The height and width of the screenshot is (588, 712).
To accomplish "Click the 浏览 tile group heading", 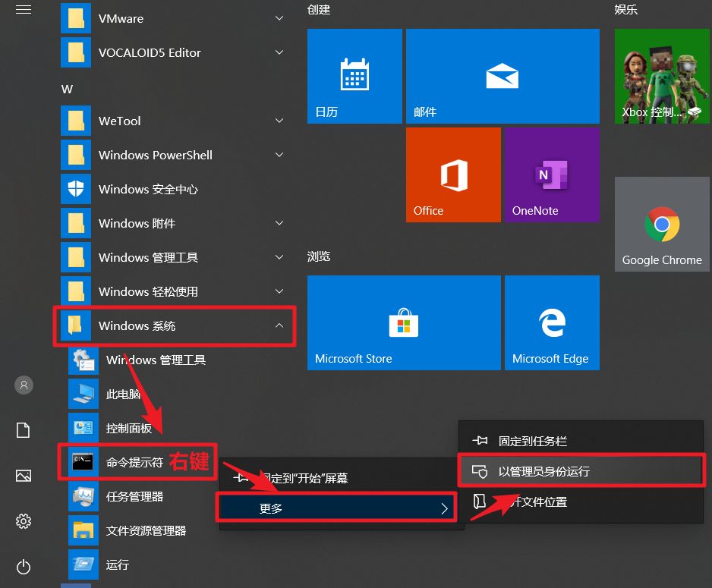I will (x=318, y=256).
